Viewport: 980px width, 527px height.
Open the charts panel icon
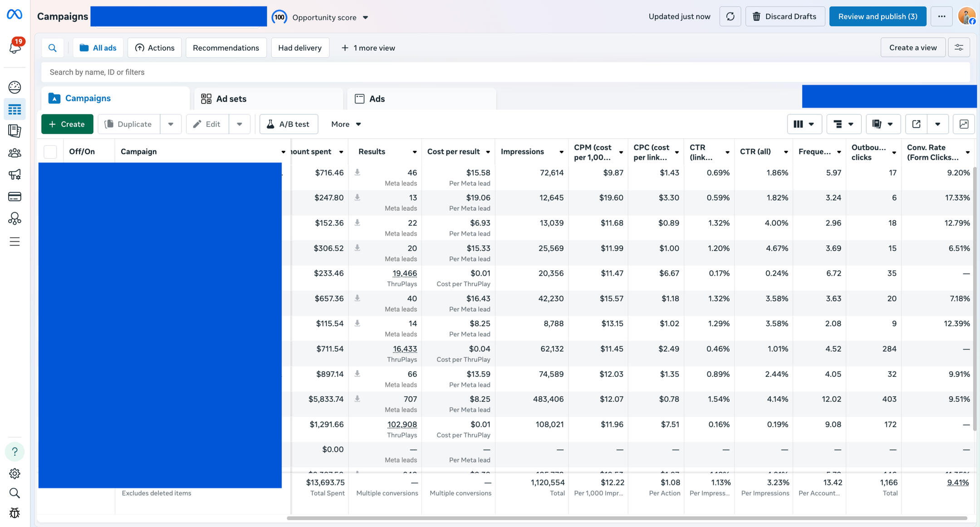(x=964, y=124)
